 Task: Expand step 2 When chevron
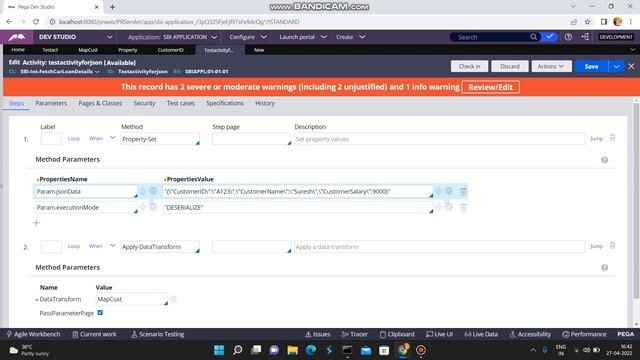tap(112, 246)
